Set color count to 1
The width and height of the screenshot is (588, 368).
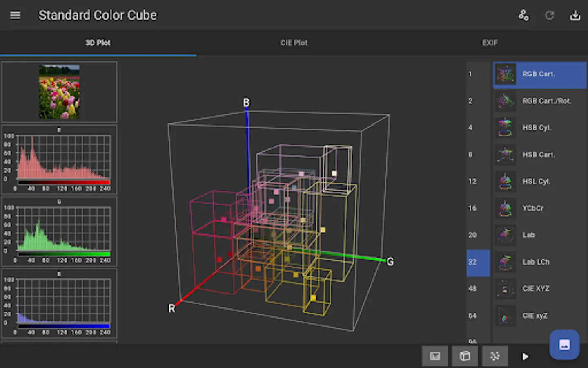[478, 74]
